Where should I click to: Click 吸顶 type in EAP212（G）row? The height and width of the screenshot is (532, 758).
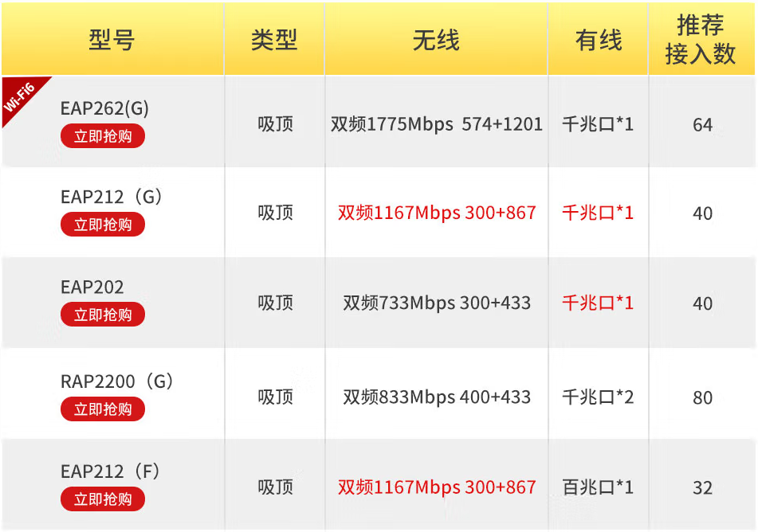275,213
